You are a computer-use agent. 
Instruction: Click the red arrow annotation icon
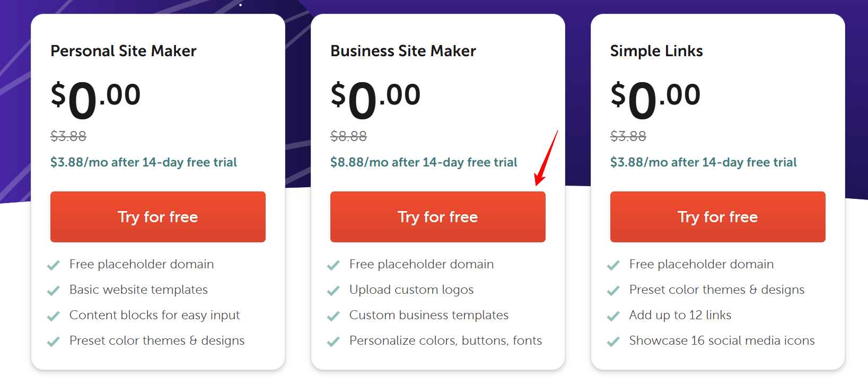pos(546,158)
